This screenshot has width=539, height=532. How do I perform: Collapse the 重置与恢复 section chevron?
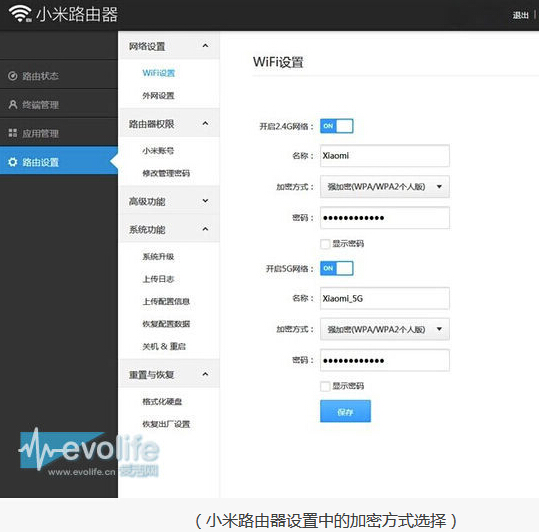tap(205, 374)
